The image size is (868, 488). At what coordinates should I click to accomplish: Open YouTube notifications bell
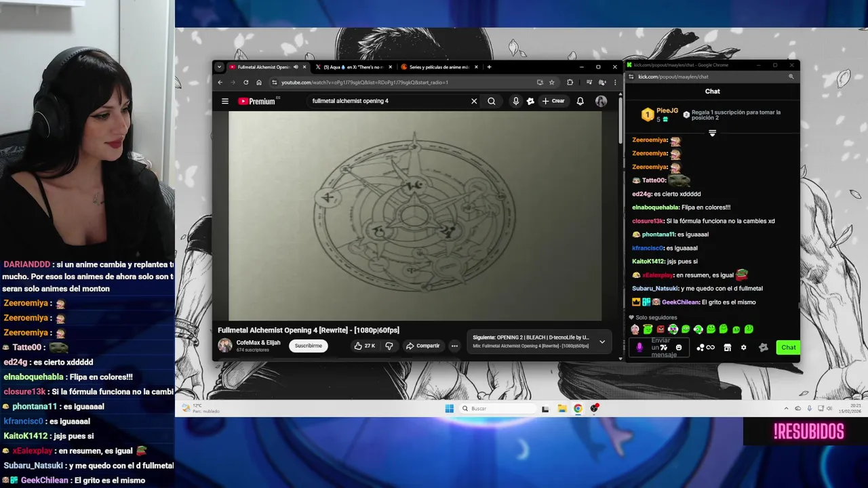[580, 101]
